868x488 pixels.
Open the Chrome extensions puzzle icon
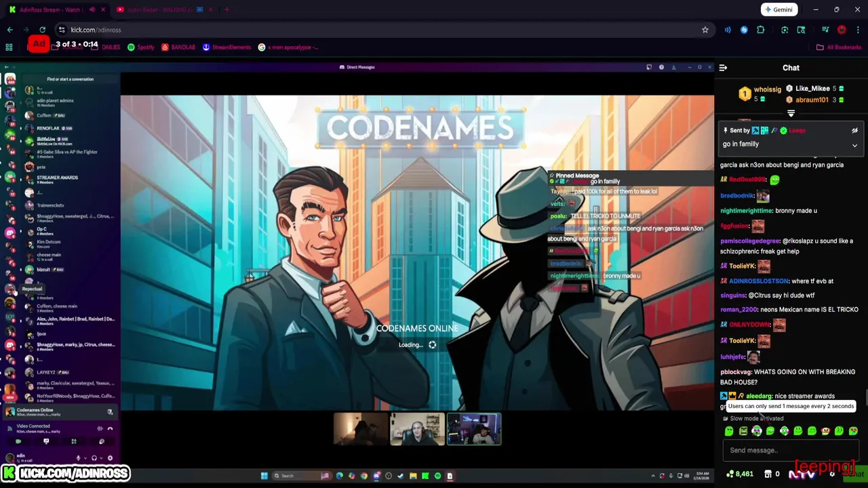(760, 30)
